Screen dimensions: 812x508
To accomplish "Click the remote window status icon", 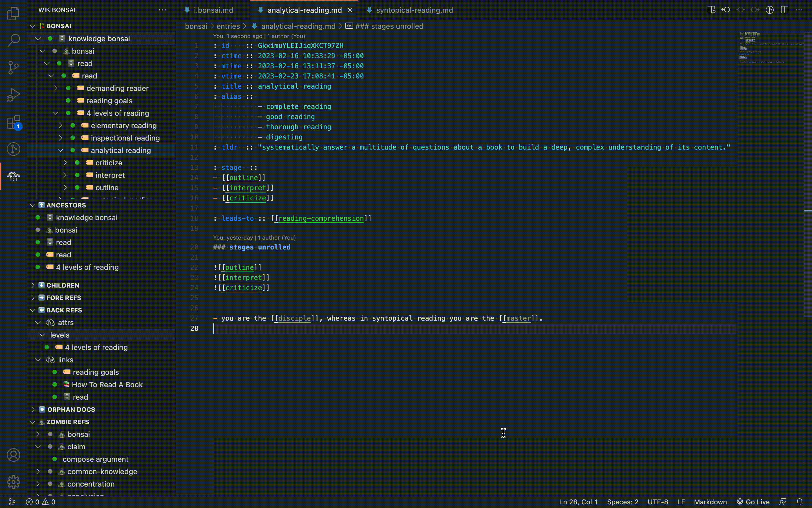I will point(12,502).
